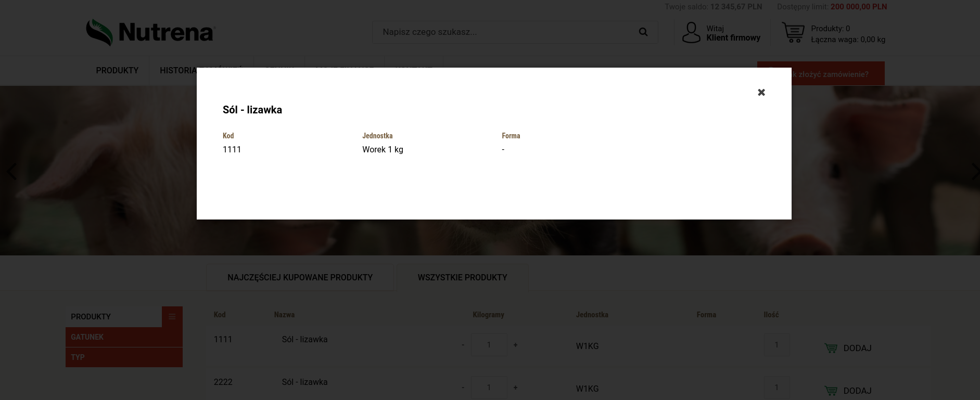
Task: Open Sól - lizawka name in row 2222
Action: (x=304, y=382)
